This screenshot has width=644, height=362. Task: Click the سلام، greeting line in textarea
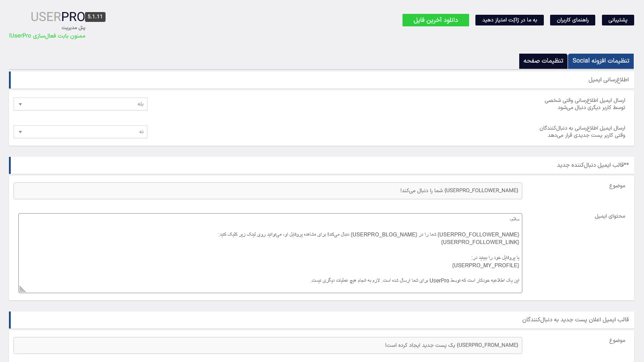tap(514, 219)
